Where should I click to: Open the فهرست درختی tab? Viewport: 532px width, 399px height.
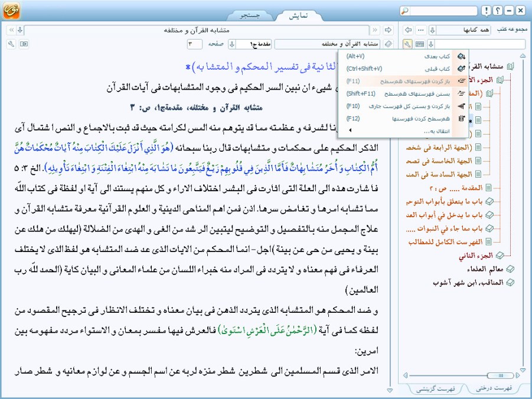pos(494,388)
